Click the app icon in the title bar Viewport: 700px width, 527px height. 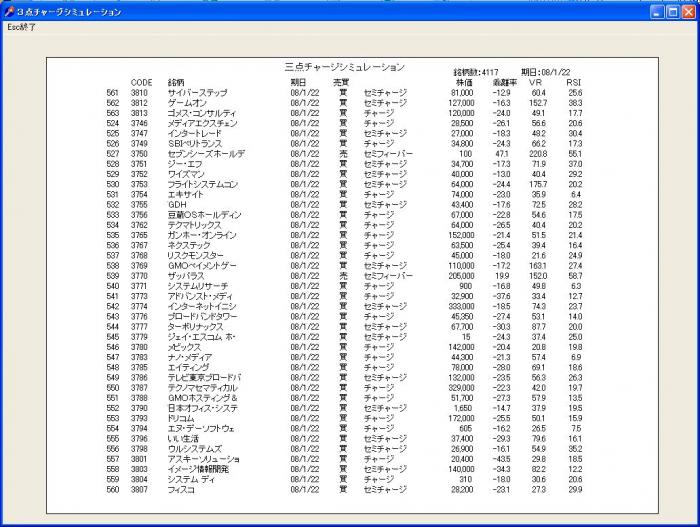point(9,11)
